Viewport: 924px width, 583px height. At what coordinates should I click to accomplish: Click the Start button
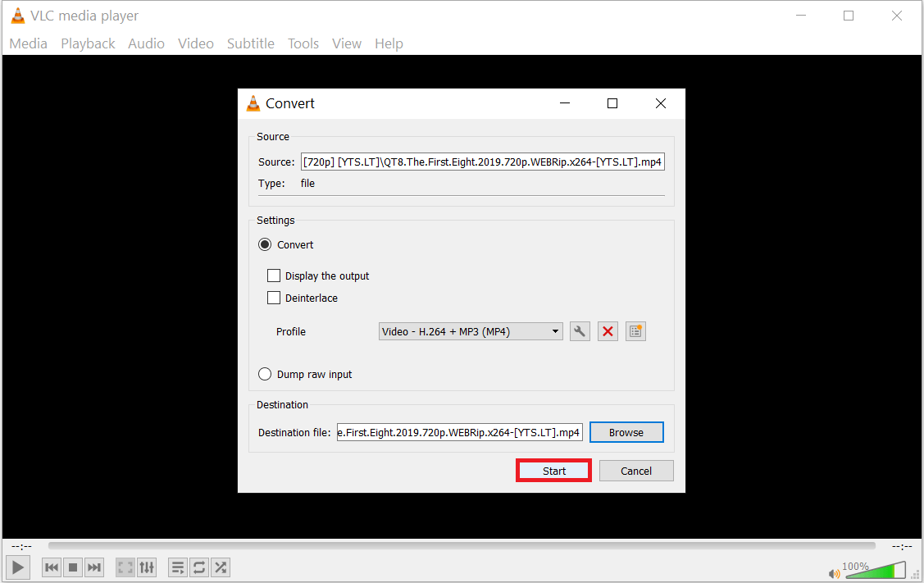pyautogui.click(x=554, y=471)
